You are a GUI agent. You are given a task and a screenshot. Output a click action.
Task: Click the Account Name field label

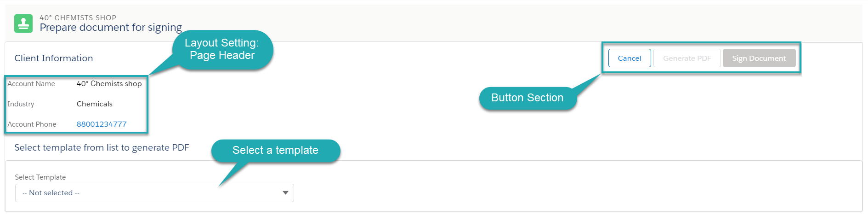[31, 84]
